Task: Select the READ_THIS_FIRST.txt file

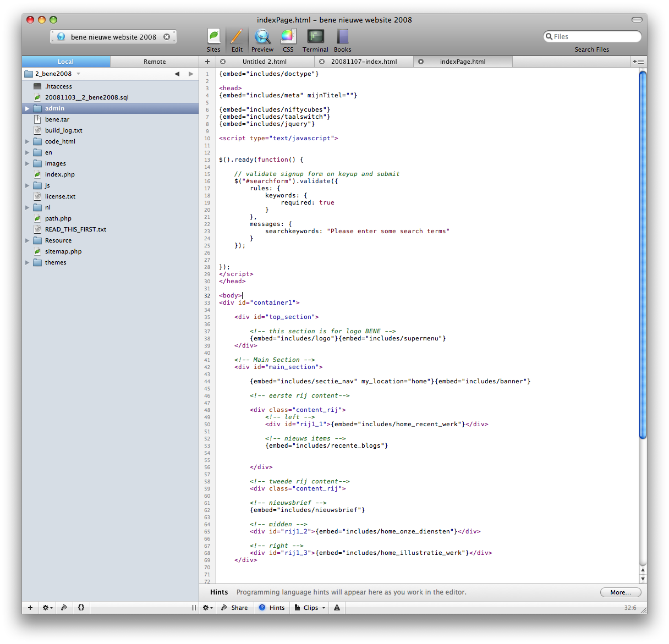Action: point(110,229)
